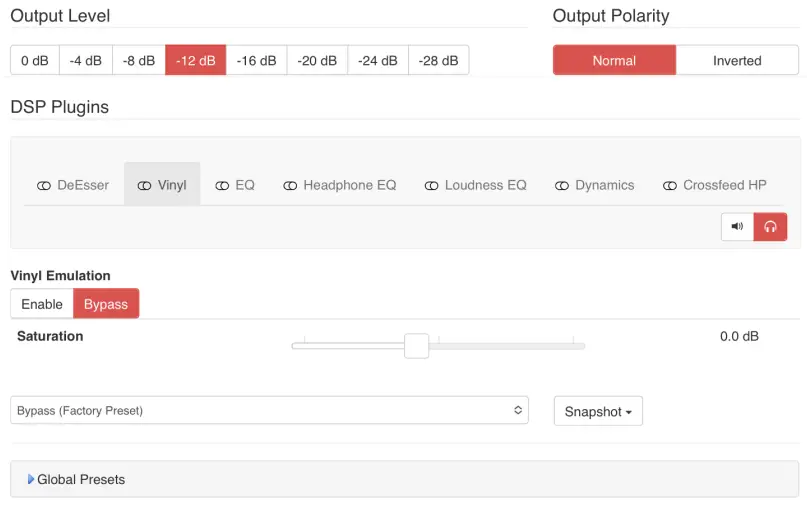
Task: Click the Loudness EQ link icon
Action: click(x=432, y=186)
